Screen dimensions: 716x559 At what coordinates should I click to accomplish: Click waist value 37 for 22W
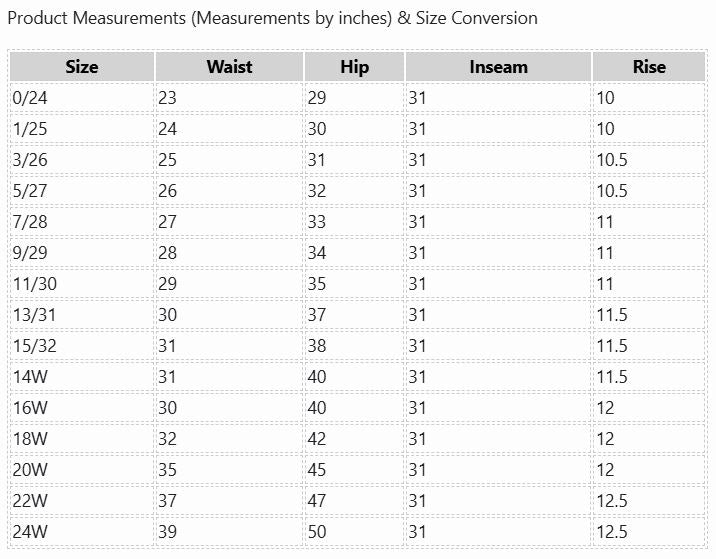[x=167, y=501]
